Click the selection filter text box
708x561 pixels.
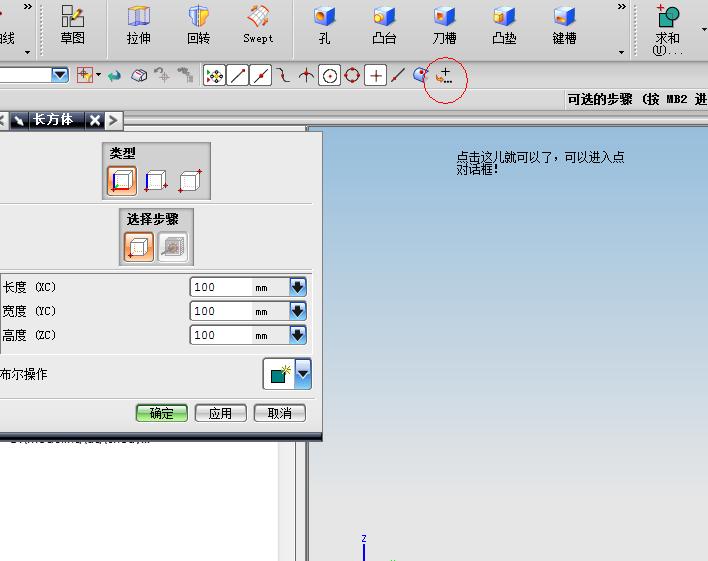tap(25, 75)
